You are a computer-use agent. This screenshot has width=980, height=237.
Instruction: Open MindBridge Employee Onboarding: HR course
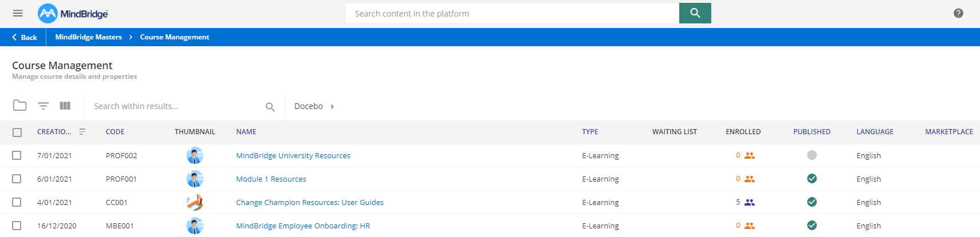coord(303,226)
